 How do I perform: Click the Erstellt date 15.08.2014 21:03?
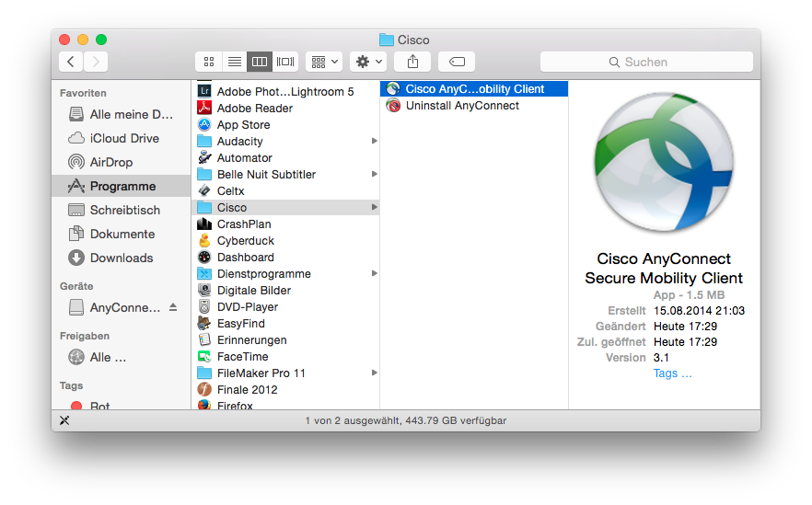click(x=699, y=311)
